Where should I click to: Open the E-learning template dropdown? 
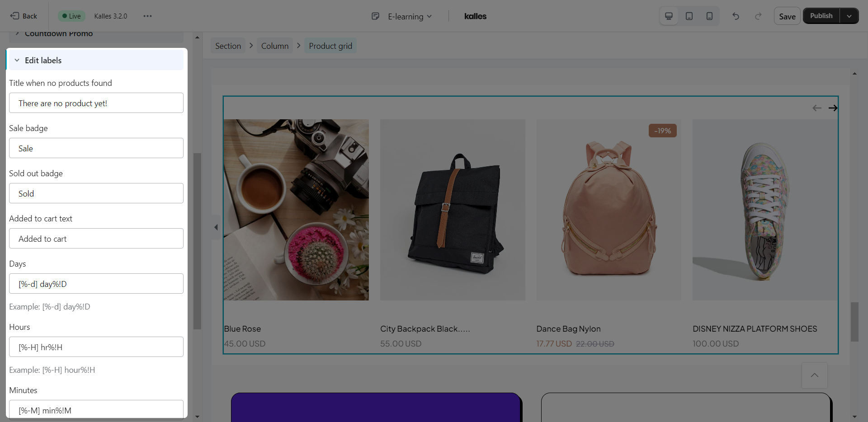point(410,16)
